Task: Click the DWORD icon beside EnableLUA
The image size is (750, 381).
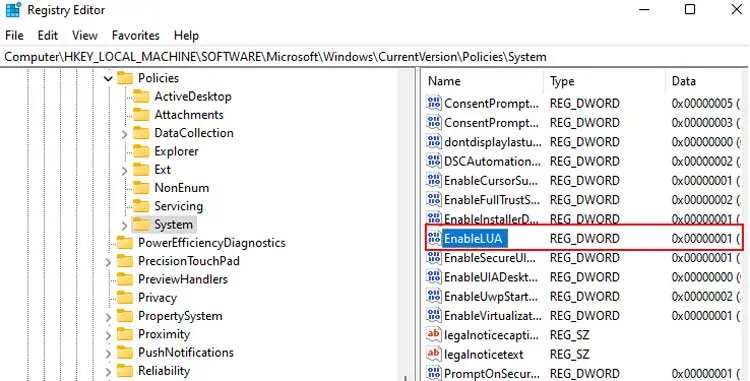Action: click(434, 238)
